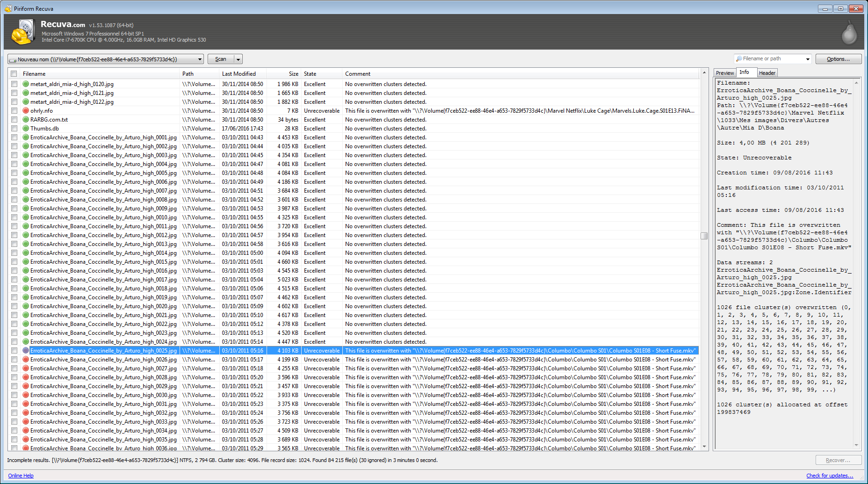Check the box for Arturo_high_0031.jpg
868x484 pixels.
(x=14, y=404)
